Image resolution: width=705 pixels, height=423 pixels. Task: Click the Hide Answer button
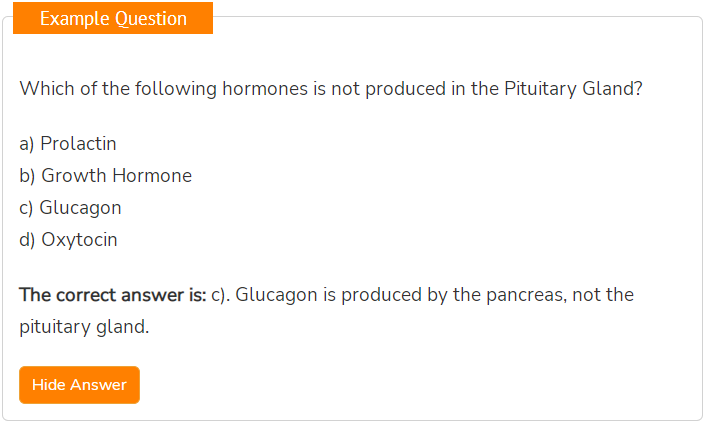(79, 385)
